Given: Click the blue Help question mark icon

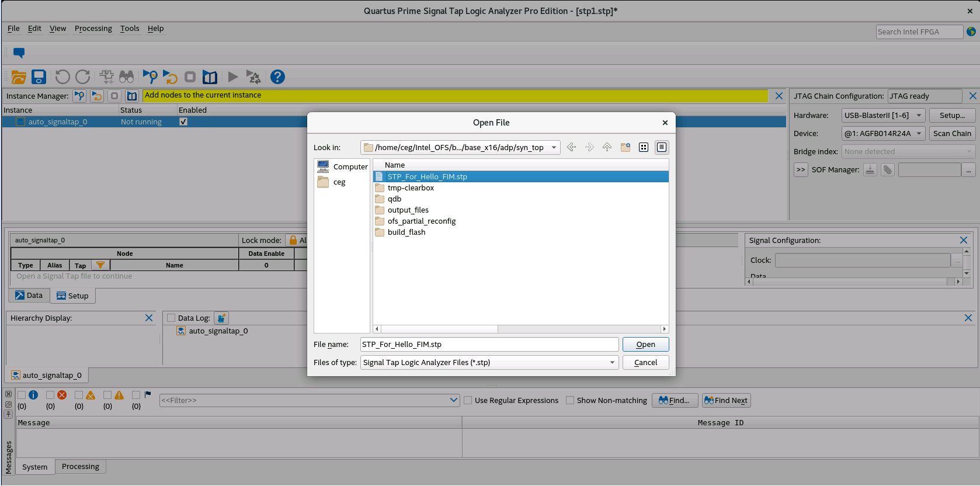Looking at the screenshot, I should [277, 77].
